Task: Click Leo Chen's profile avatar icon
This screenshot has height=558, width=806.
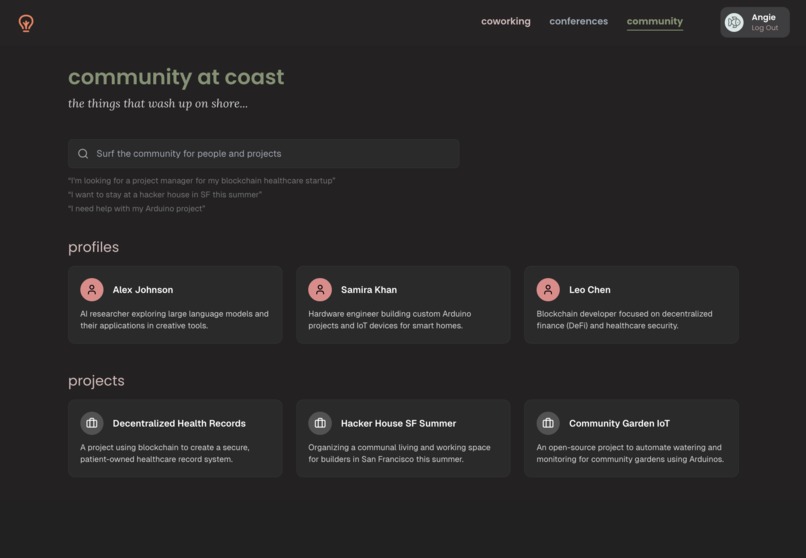Action: point(548,290)
